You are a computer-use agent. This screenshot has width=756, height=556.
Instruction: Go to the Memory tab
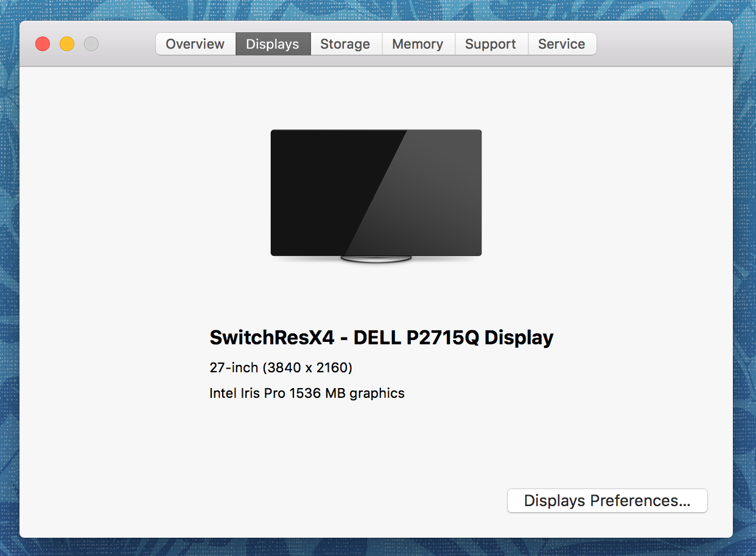pos(418,44)
